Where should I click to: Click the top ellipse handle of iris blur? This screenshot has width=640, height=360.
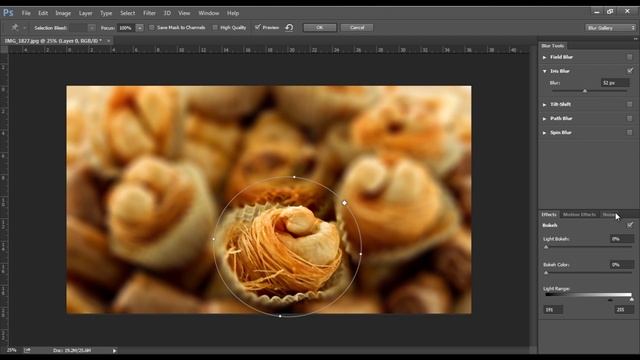point(294,177)
